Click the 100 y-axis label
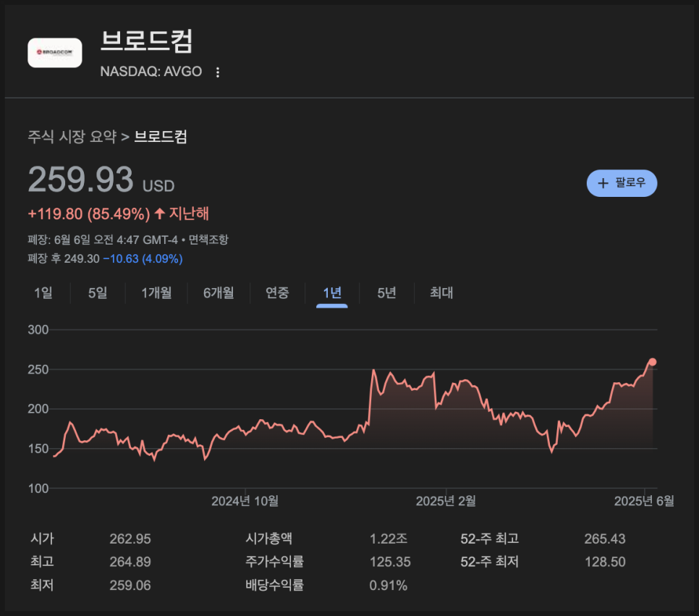 click(38, 489)
